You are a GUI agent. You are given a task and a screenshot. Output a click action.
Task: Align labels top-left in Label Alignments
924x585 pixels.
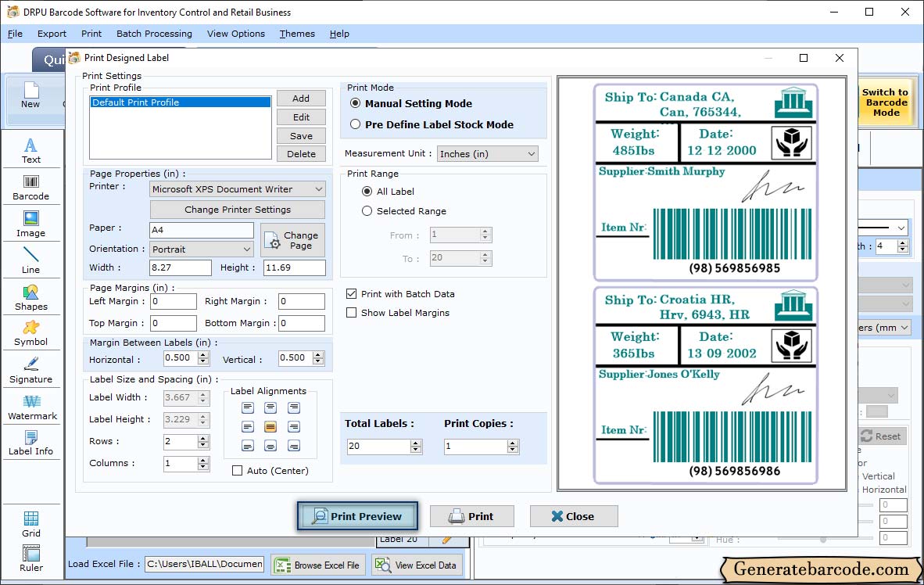pyautogui.click(x=248, y=407)
